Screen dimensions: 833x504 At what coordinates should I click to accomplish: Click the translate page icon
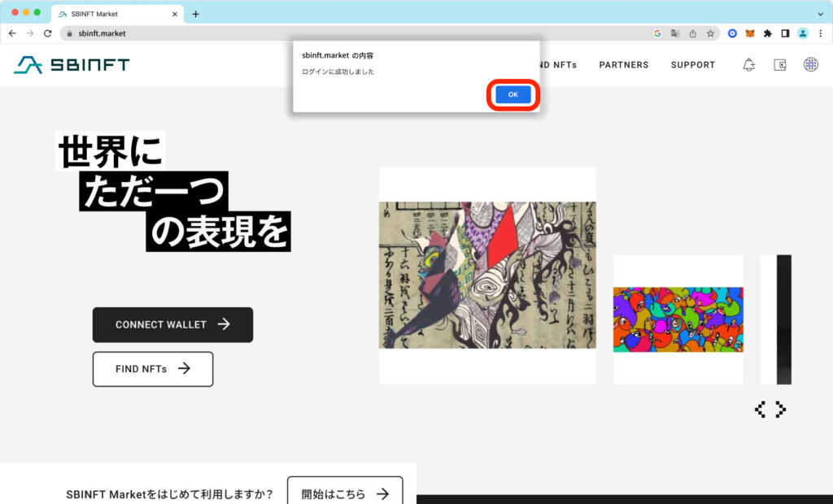tap(674, 33)
